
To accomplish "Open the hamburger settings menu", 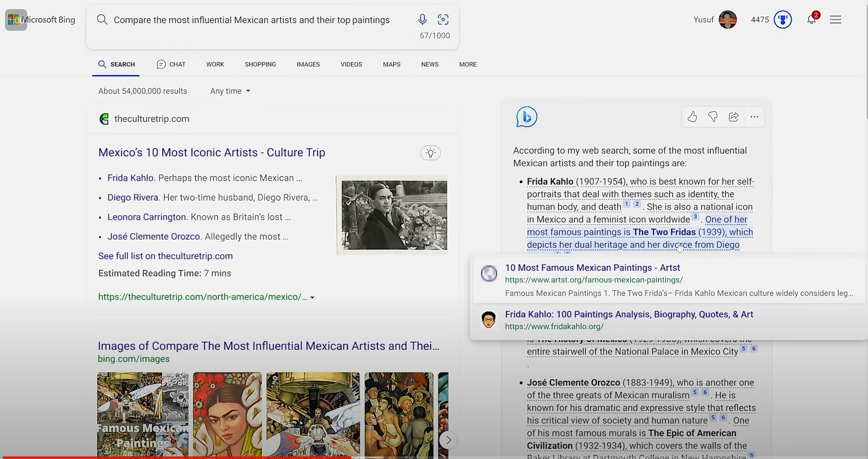I will click(835, 19).
